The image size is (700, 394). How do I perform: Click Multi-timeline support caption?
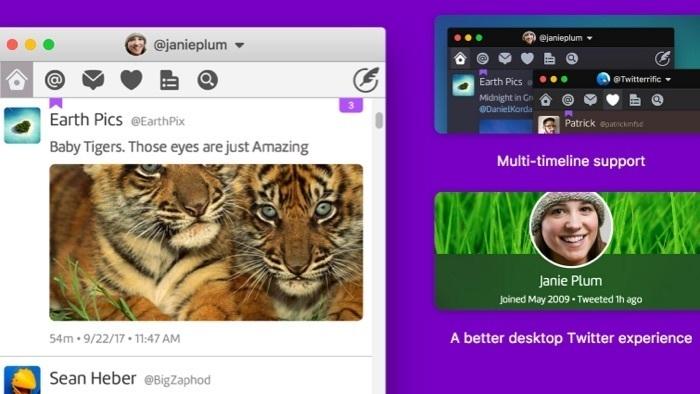click(571, 161)
